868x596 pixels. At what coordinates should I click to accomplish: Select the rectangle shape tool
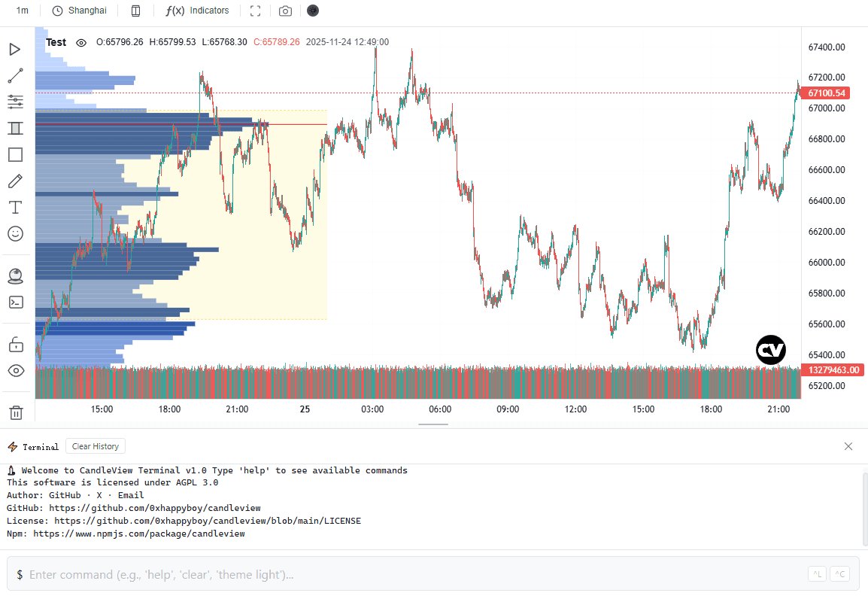point(15,155)
